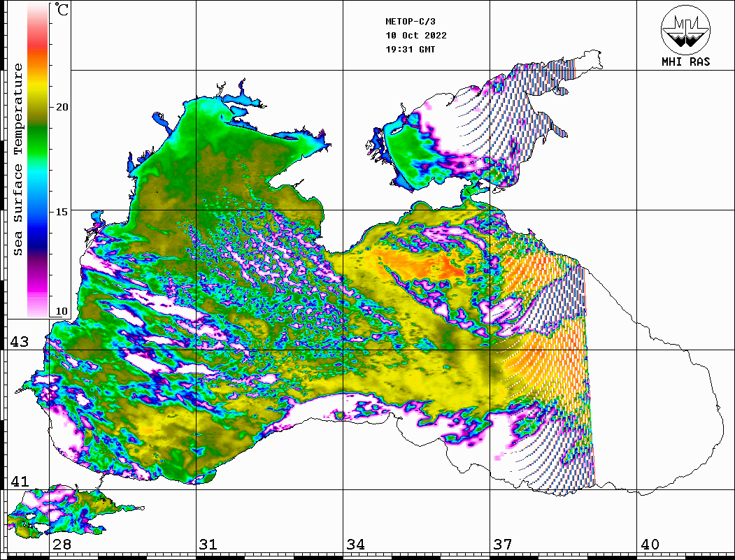
Task: Click longitude label '28'
Action: (62, 544)
